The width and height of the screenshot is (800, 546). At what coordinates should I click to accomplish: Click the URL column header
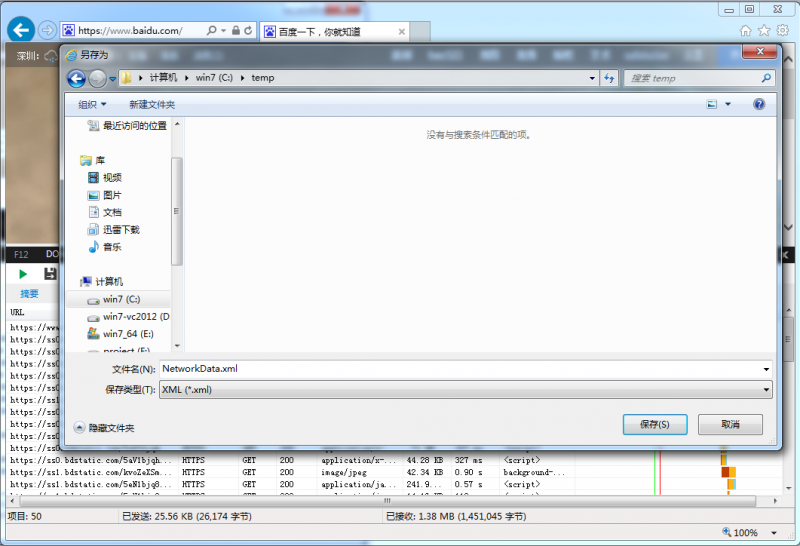[x=17, y=312]
